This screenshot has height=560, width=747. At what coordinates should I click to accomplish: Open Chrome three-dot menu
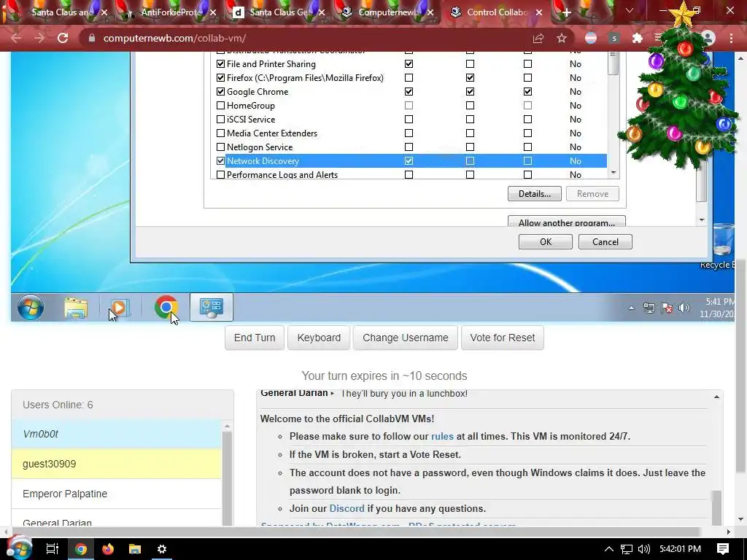pos(731,38)
